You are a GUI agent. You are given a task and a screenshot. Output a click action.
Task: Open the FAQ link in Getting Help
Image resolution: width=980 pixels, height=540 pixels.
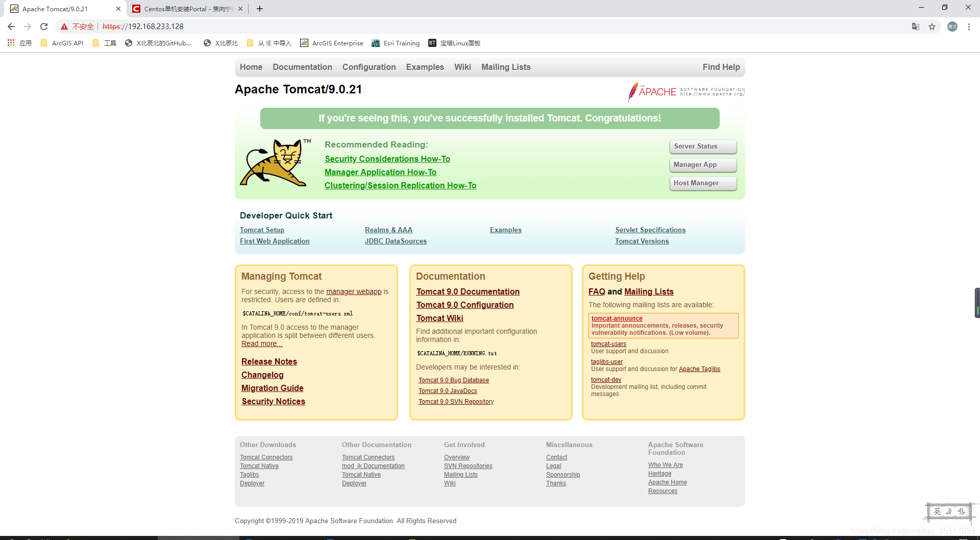tap(597, 292)
